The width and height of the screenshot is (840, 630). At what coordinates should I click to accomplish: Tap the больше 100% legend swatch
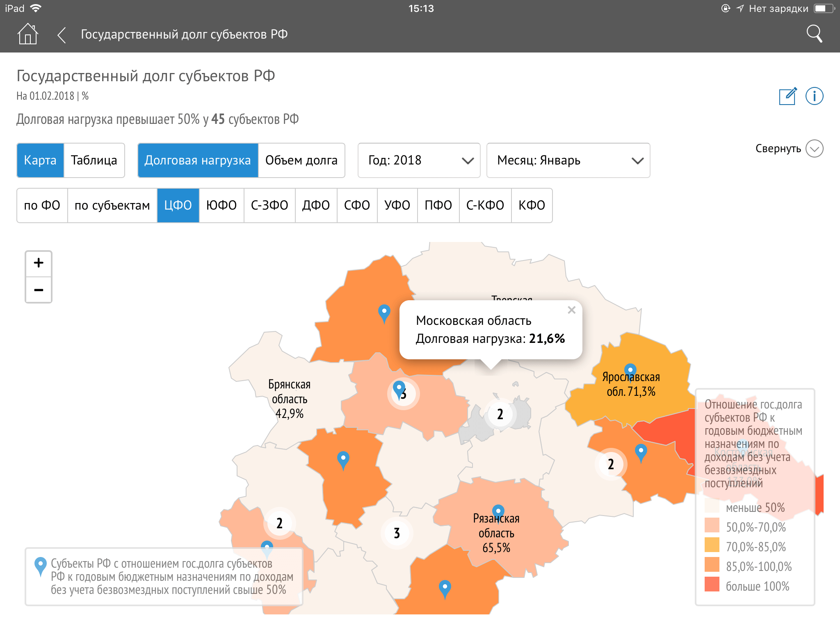(712, 584)
